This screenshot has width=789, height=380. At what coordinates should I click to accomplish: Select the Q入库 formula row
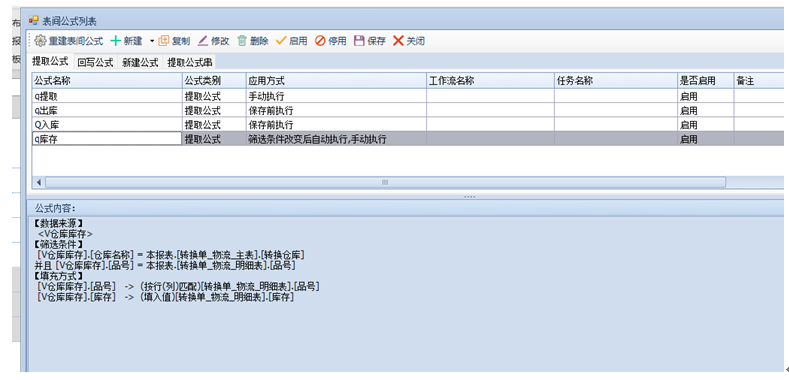[408, 124]
